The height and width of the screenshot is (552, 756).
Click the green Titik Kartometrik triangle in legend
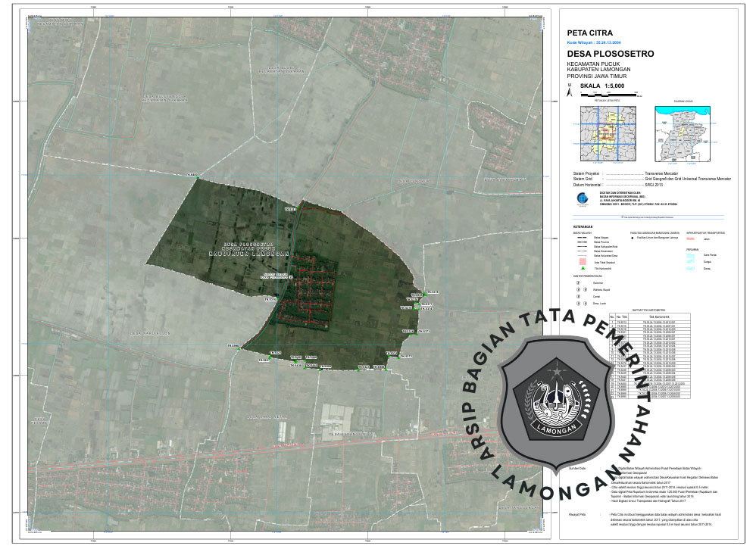pyautogui.click(x=582, y=269)
